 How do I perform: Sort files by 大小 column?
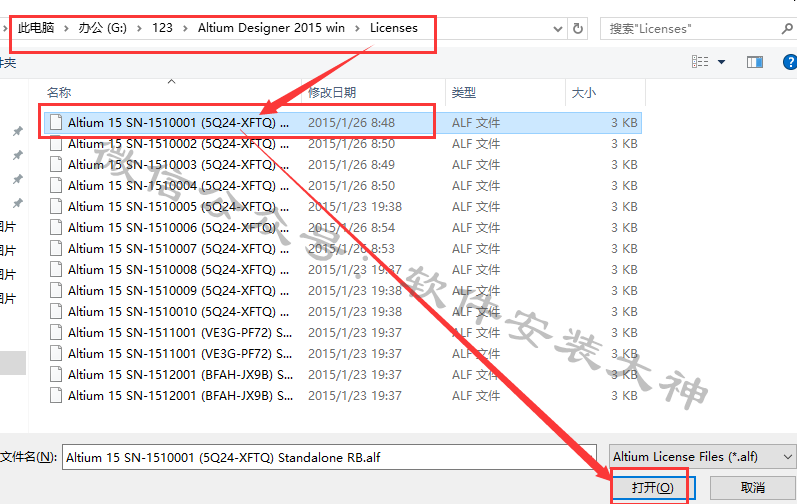[x=584, y=92]
